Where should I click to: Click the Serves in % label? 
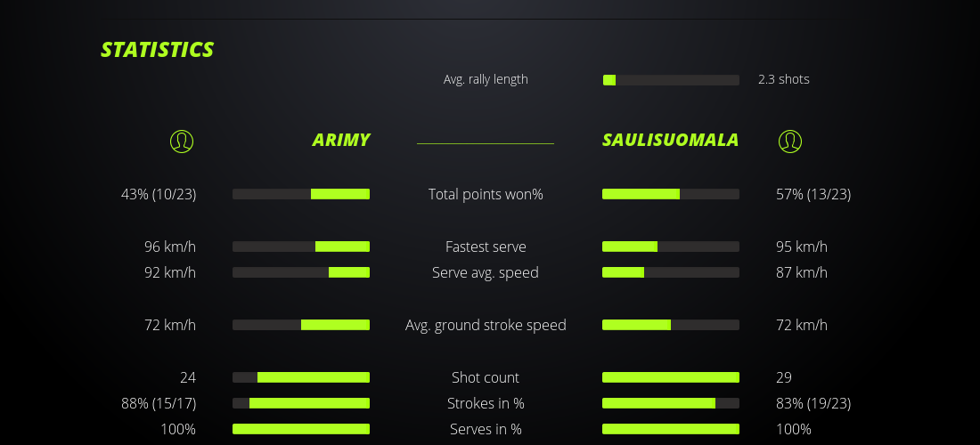[x=486, y=429]
